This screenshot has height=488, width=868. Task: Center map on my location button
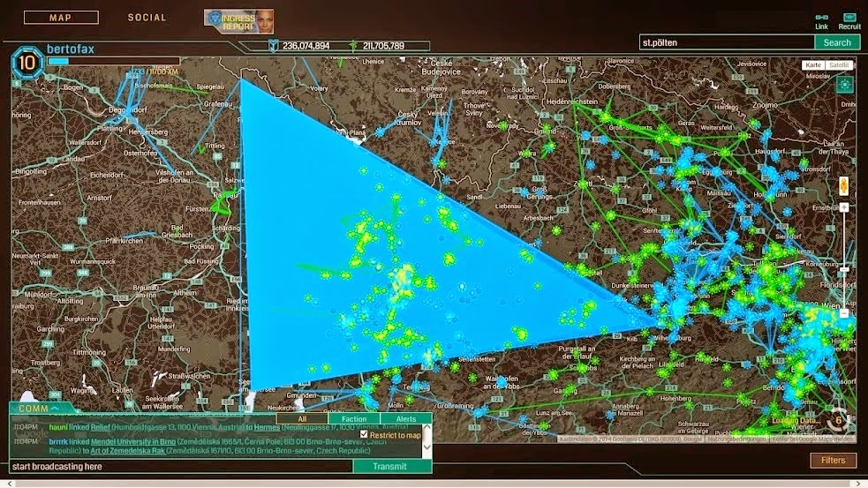845,85
